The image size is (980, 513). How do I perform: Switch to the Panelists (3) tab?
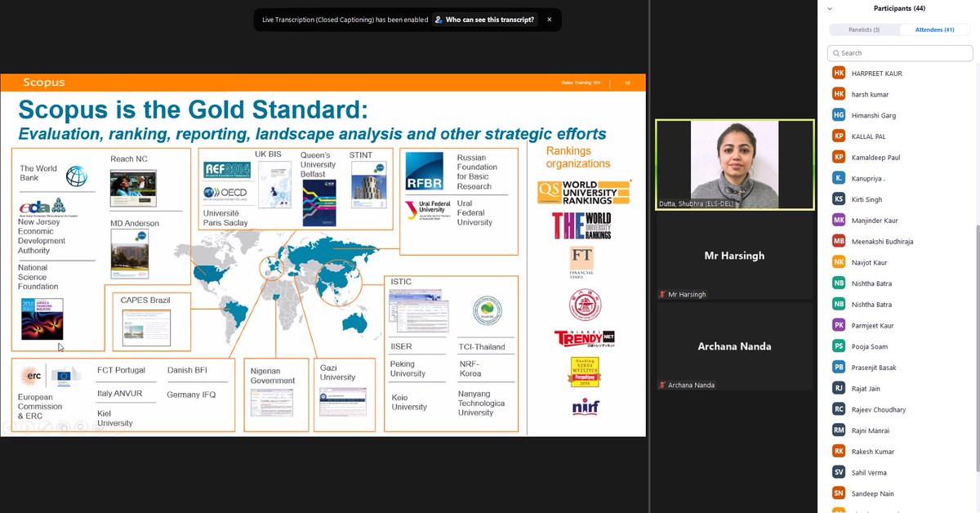pyautogui.click(x=865, y=29)
